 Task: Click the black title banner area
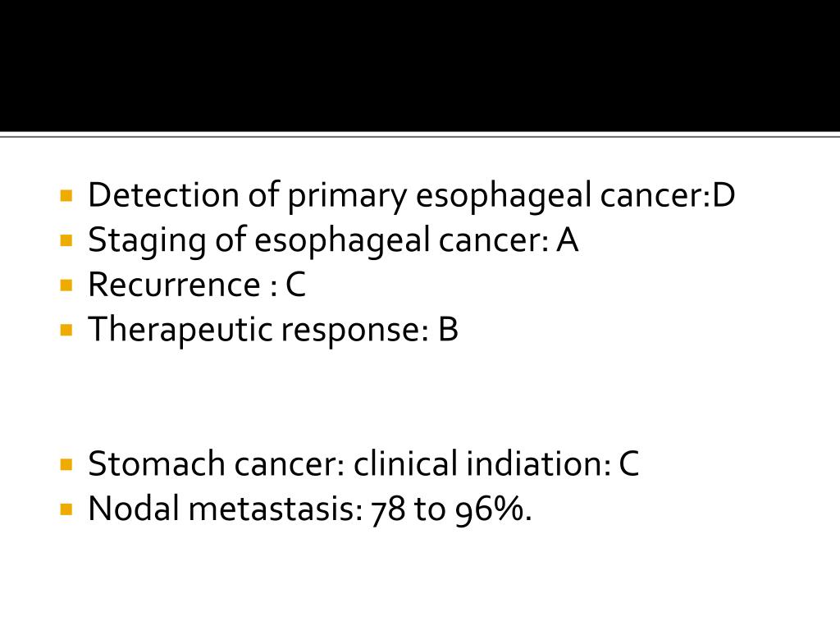(x=420, y=66)
